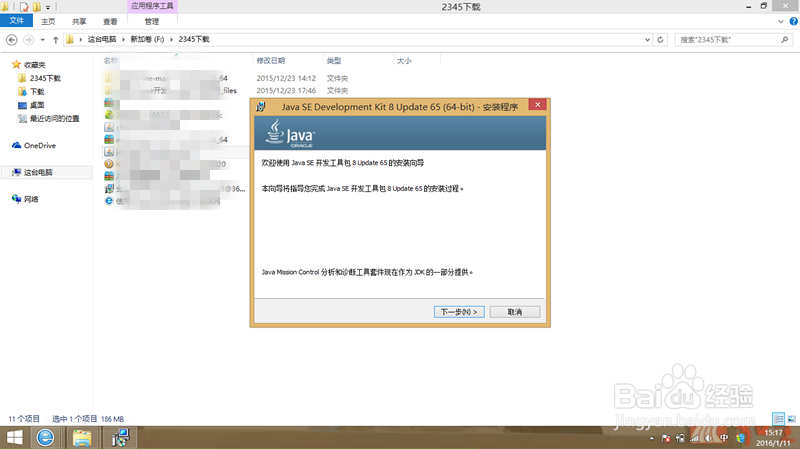Click 这台电脑 in the address path
This screenshot has height=449, width=800.
(x=102, y=39)
